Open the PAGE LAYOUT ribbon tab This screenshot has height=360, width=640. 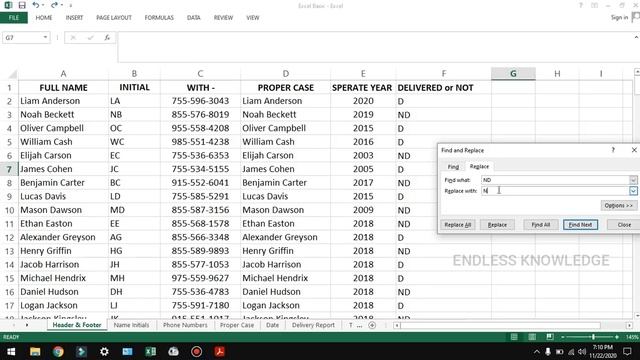coord(114,18)
